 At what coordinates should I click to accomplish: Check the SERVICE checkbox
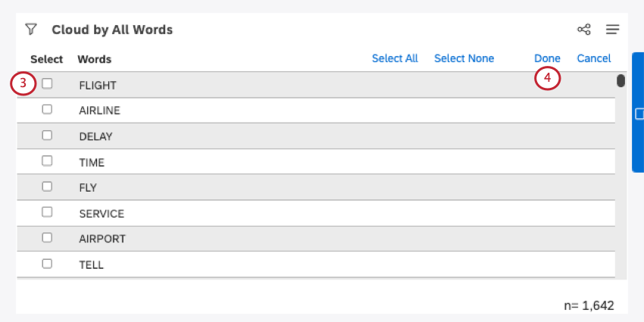coord(47,213)
